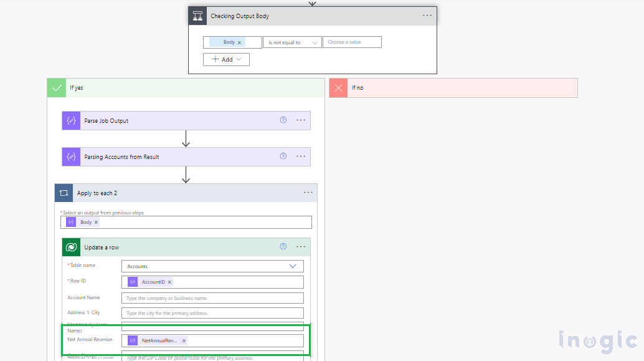Viewport: 644px width, 361px height.
Task: Open the Update a row ellipsis menu
Action: (x=301, y=247)
